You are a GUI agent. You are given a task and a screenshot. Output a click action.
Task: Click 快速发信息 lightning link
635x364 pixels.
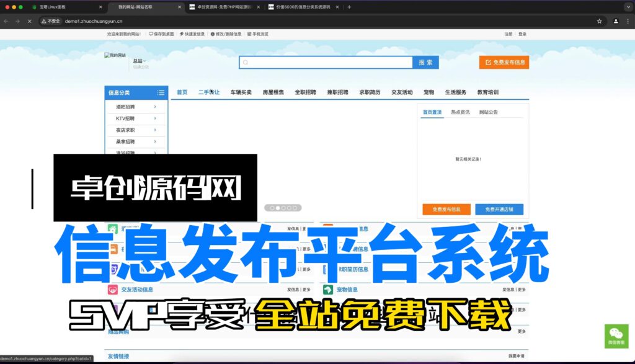192,34
